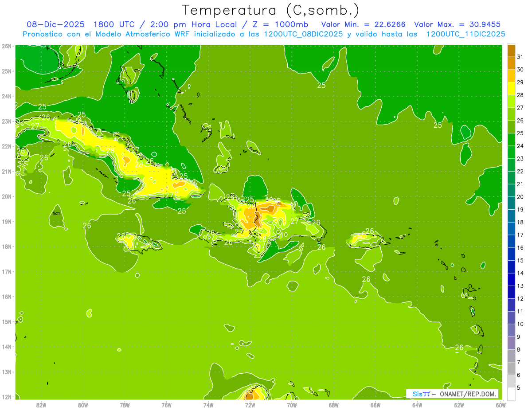Select the date text '08-Dic-2025'
The width and height of the screenshot is (532, 411).
tap(55, 25)
